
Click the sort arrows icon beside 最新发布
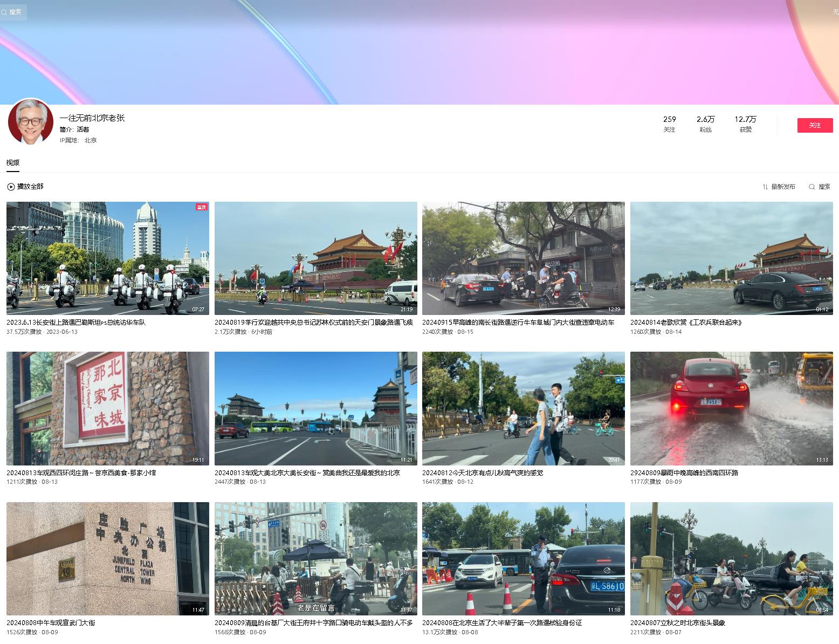(765, 187)
